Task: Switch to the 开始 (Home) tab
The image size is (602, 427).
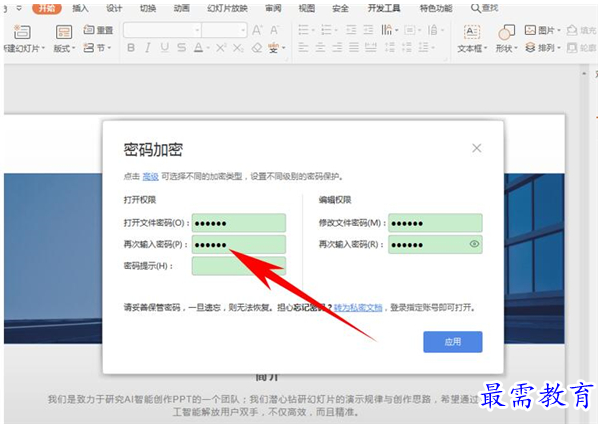Action: (x=47, y=8)
